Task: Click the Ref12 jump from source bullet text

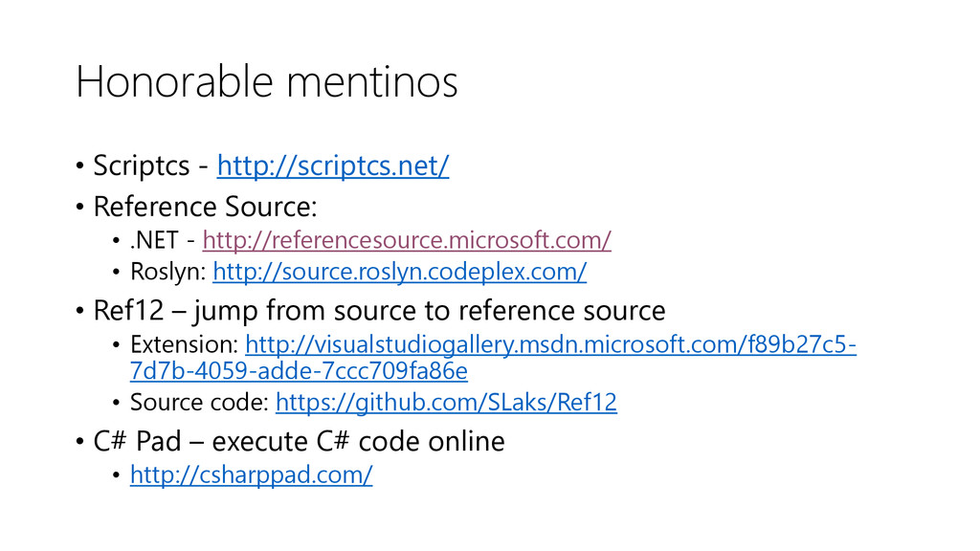Action: tap(379, 311)
